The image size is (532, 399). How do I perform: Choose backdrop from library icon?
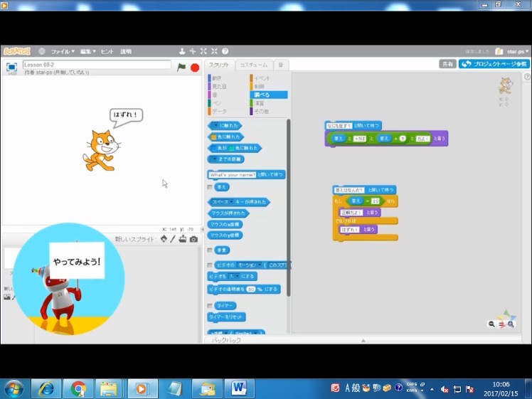(7, 297)
